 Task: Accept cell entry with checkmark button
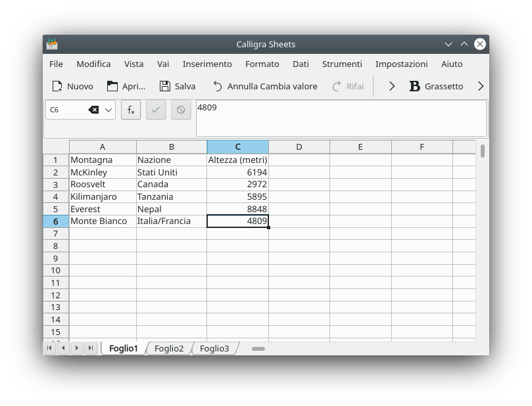tap(156, 110)
